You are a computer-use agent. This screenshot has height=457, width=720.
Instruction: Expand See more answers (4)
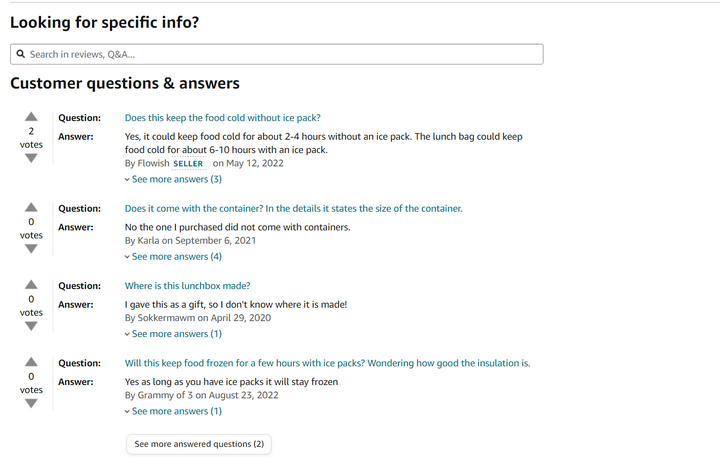pos(173,256)
